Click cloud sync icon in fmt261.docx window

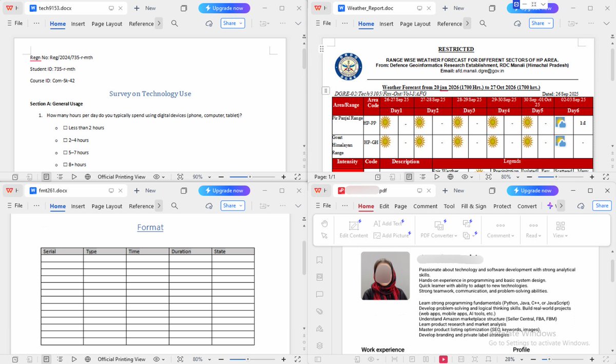pyautogui.click(x=209, y=206)
